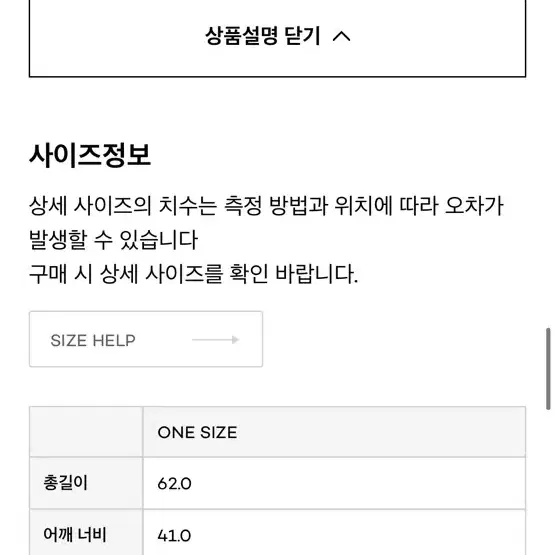
Task: Collapse description with 상품설명 닫기 button
Action: pos(277,37)
